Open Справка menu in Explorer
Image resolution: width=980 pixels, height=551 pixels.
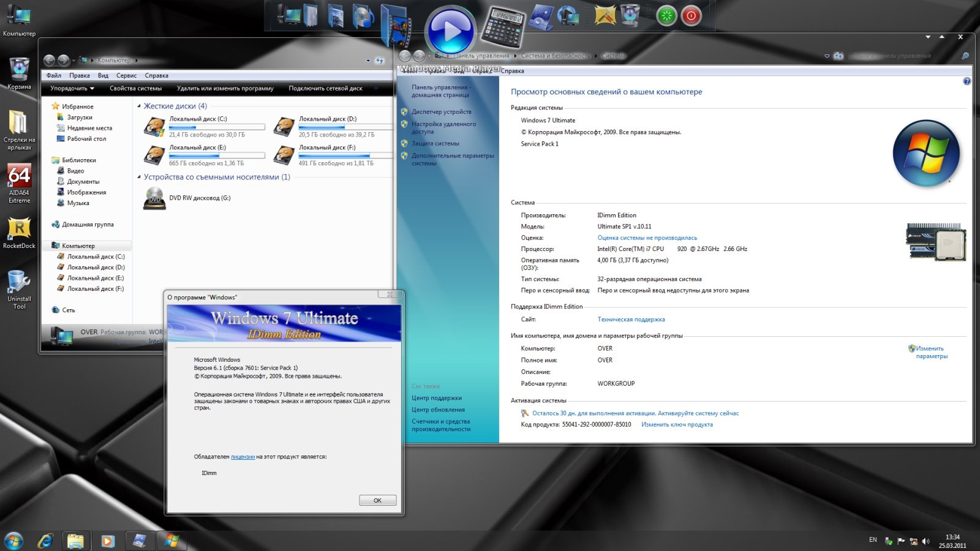tap(157, 75)
